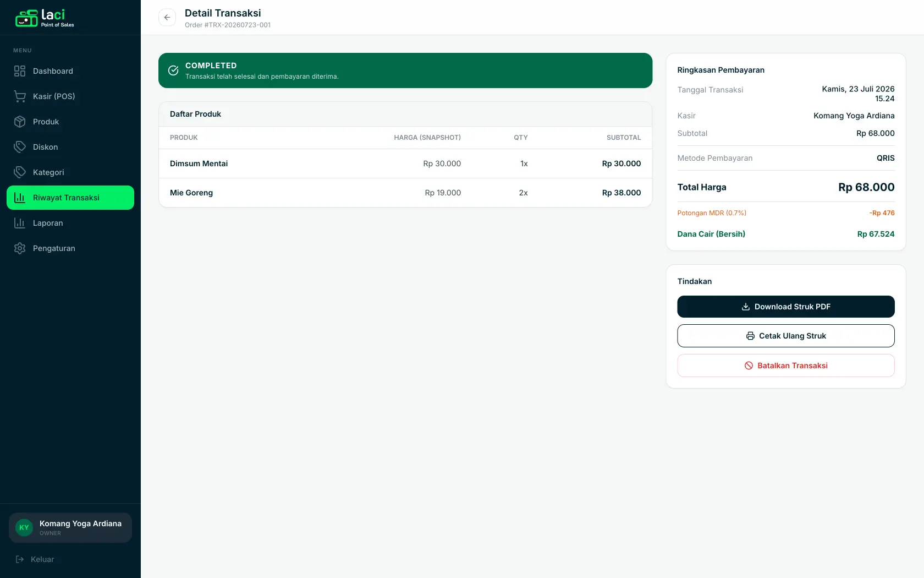The image size is (924, 578).
Task: Open the Dashboard menu
Action: (x=70, y=71)
